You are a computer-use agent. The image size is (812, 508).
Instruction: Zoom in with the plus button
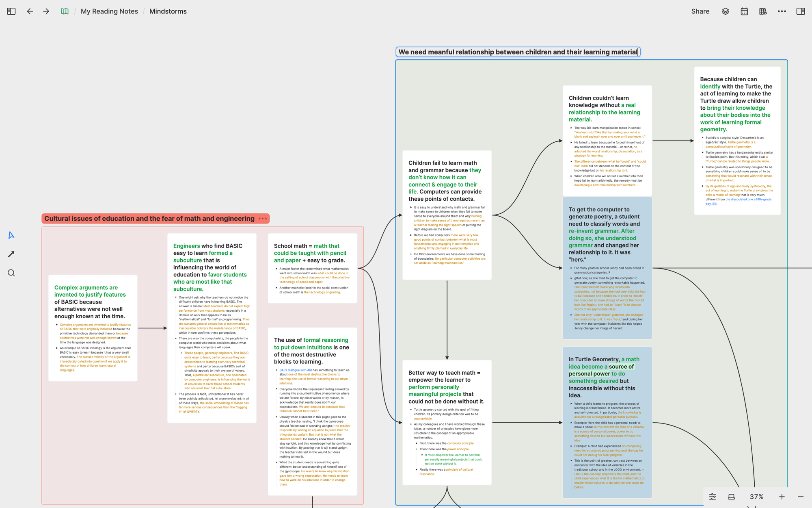pos(782,497)
